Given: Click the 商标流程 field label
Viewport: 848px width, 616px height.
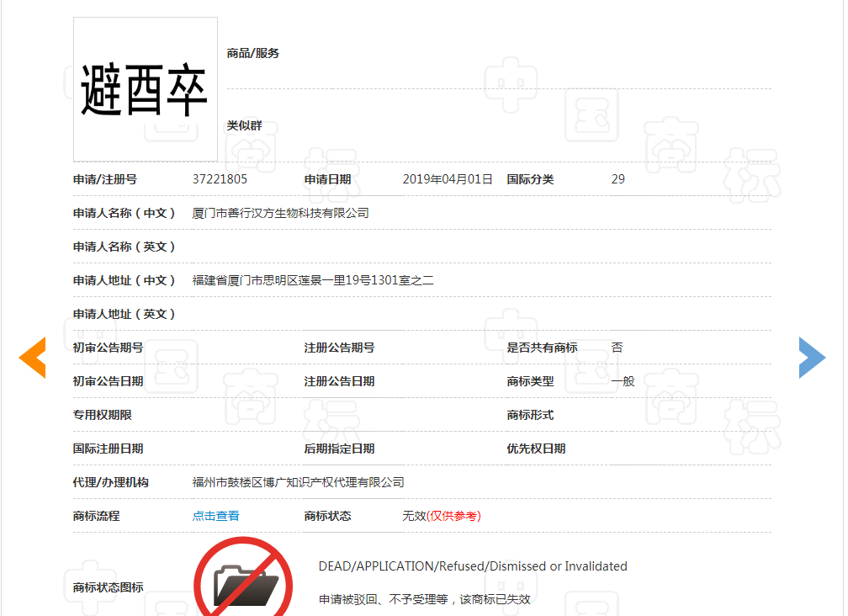Looking at the screenshot, I should (96, 516).
